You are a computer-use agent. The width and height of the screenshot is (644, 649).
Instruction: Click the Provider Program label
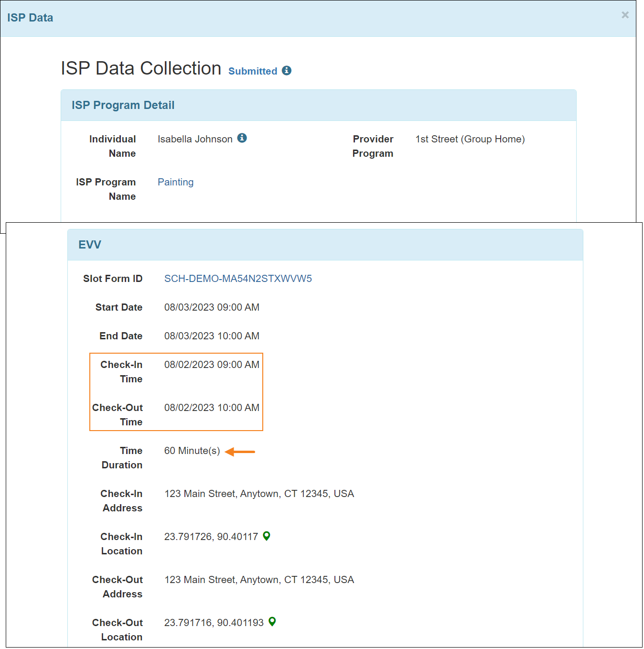pyautogui.click(x=373, y=146)
